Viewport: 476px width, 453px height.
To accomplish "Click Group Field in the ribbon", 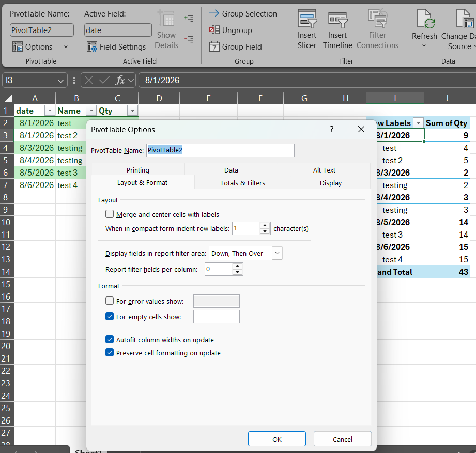I will pyautogui.click(x=236, y=46).
